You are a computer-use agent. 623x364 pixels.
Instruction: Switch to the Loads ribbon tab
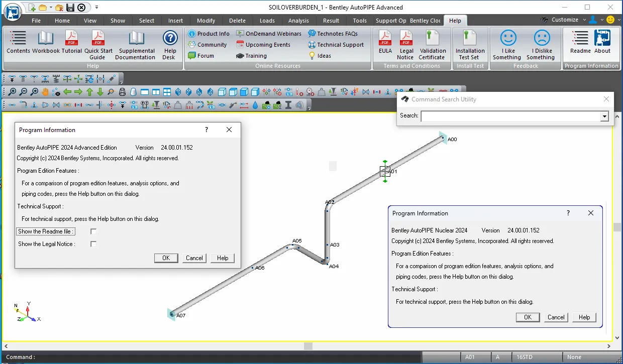tap(267, 21)
